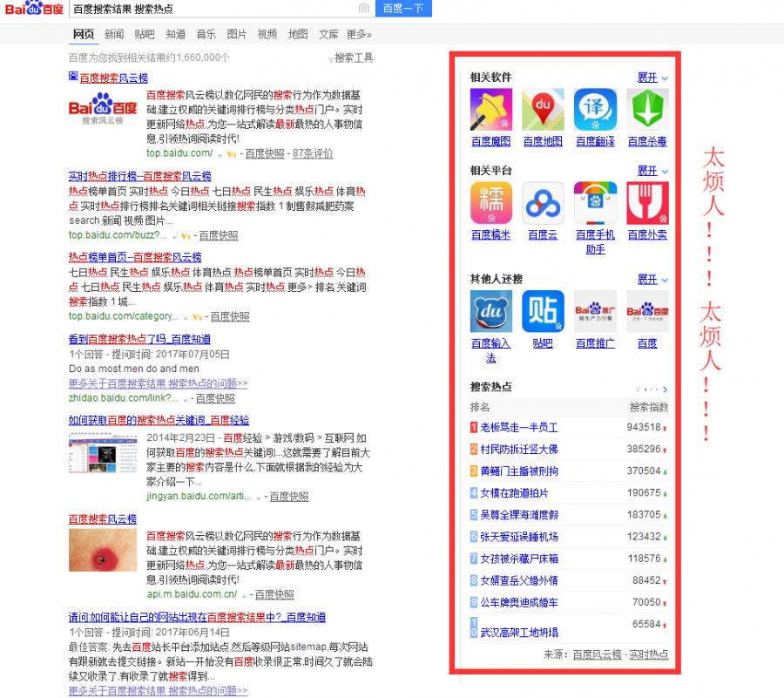Open the 百度杀毒 green shield icon
Screen dimensions: 784x698
point(647,110)
